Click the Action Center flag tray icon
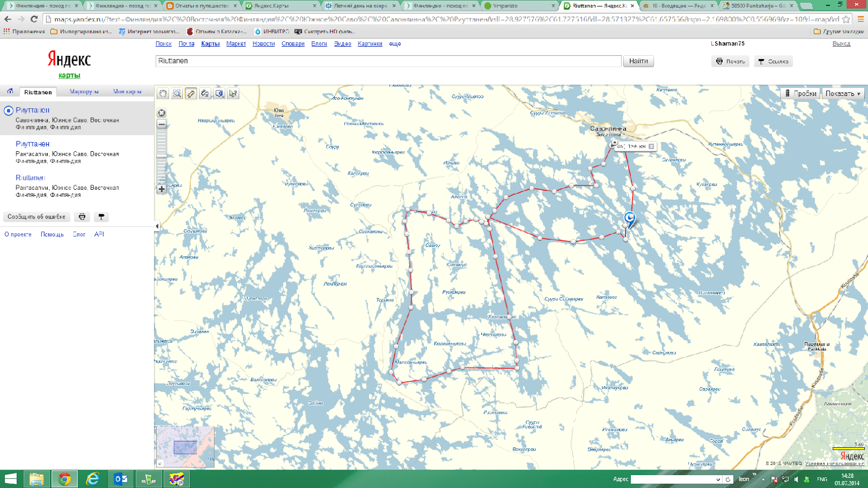 tap(774, 479)
